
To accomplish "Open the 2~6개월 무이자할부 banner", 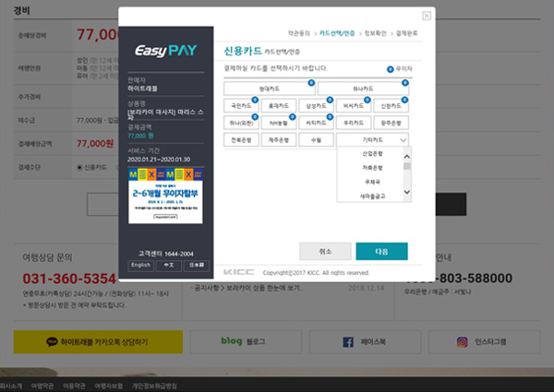I will point(165,196).
